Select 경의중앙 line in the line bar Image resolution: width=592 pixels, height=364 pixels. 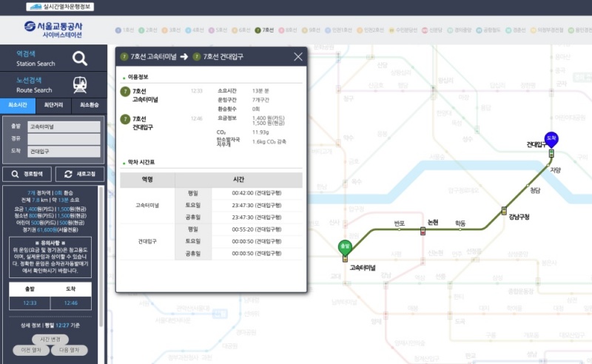[x=459, y=30]
